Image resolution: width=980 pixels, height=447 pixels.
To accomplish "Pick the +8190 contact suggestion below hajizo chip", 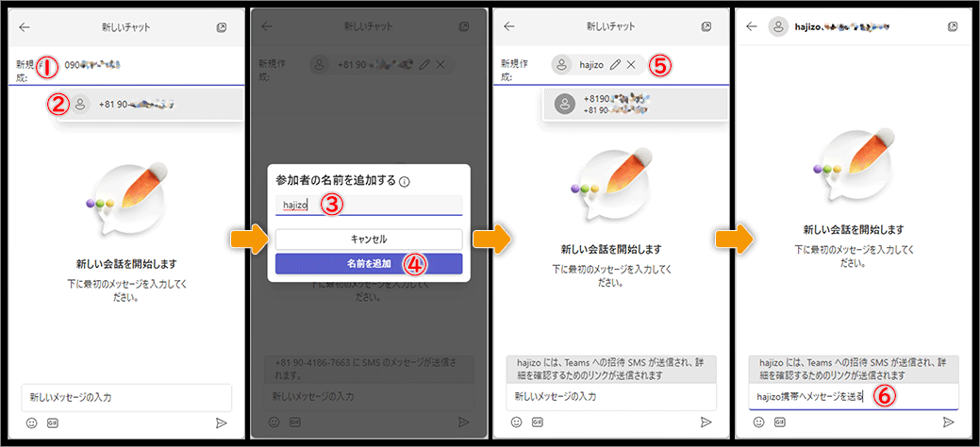I will 633,104.
